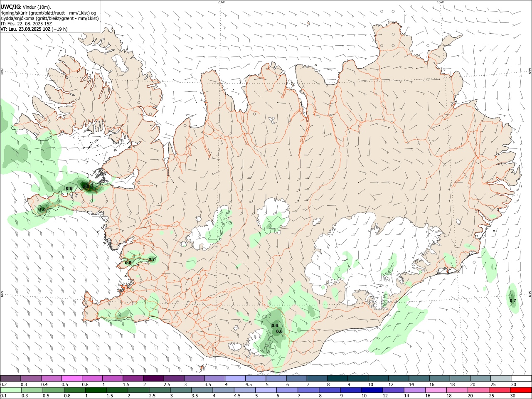Pick the darkest green swatch starting at 1

(x=96, y=390)
